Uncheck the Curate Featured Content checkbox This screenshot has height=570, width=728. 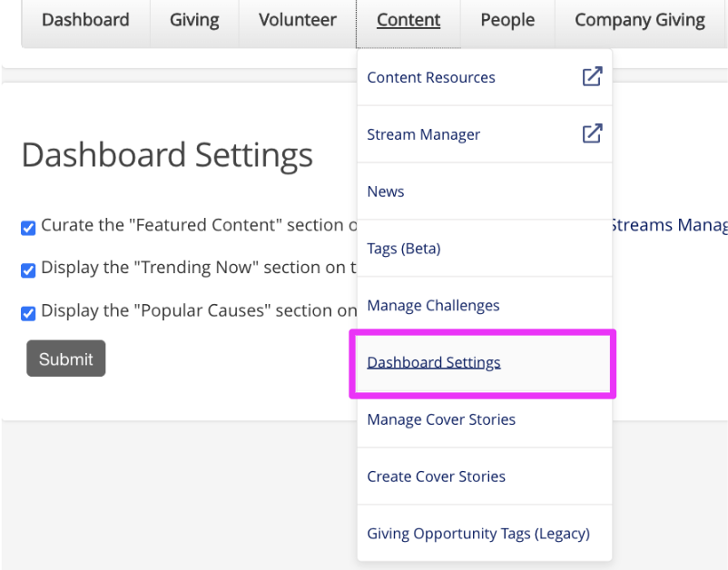(28, 228)
